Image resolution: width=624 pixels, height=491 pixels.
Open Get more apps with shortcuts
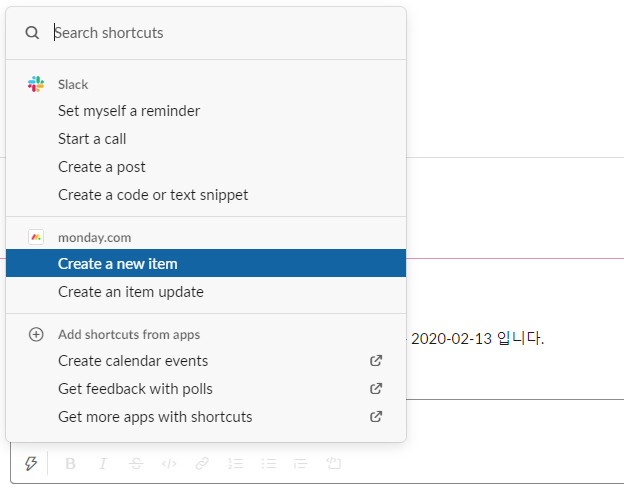point(206,417)
